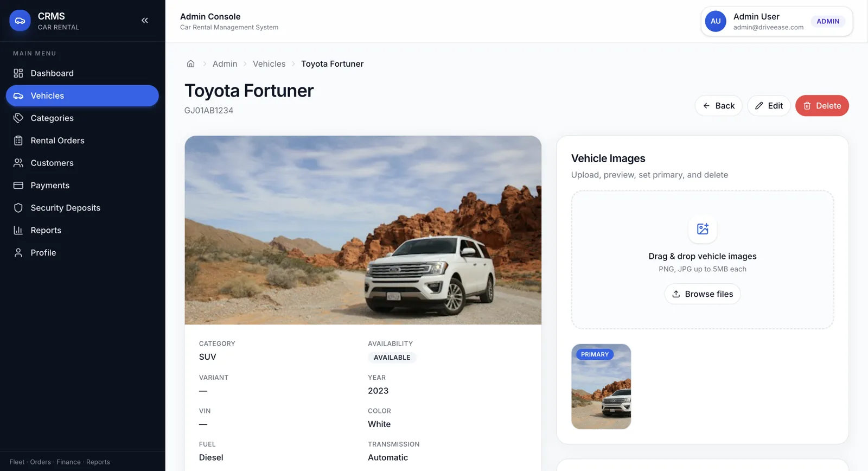Follow the Vehicles breadcrumb link
Viewport: 868px width, 471px height.
pyautogui.click(x=269, y=64)
